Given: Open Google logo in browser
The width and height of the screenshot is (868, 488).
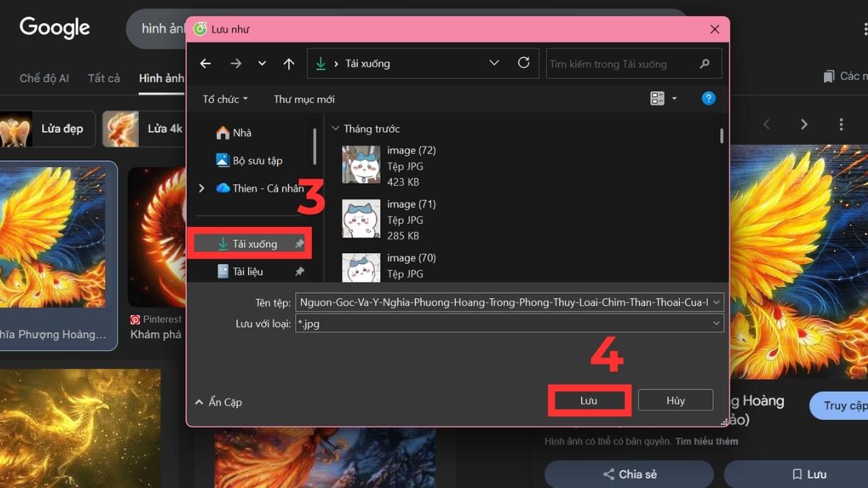Looking at the screenshot, I should click(55, 28).
